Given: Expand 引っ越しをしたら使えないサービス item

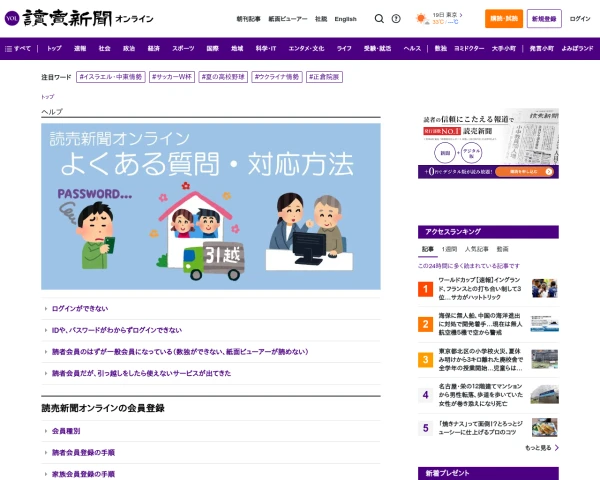Looking at the screenshot, I should tap(211, 373).
